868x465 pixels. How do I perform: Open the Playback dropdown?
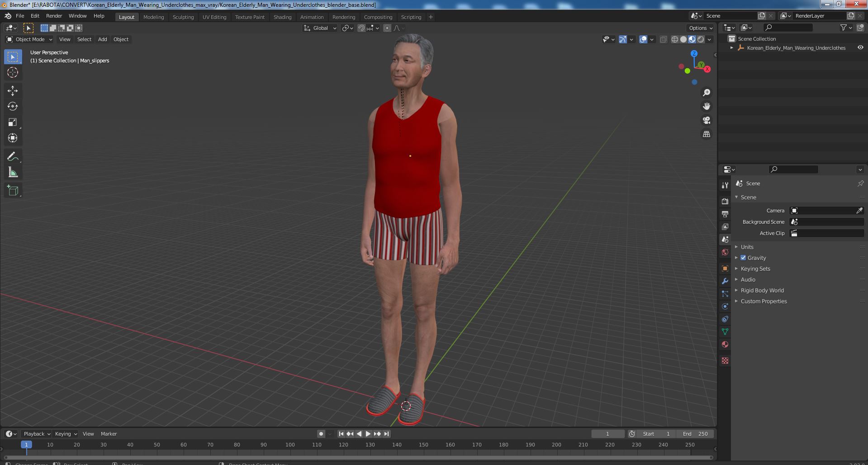tap(37, 434)
